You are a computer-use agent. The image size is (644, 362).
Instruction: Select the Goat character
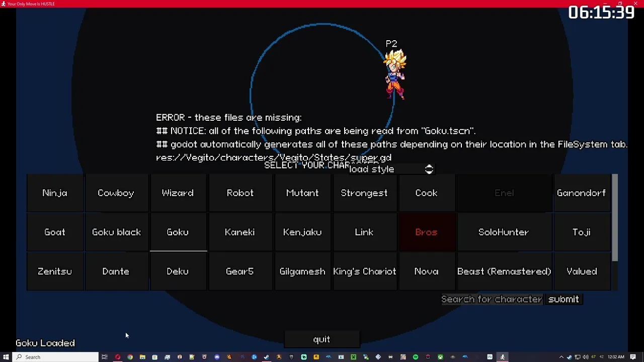click(x=55, y=232)
